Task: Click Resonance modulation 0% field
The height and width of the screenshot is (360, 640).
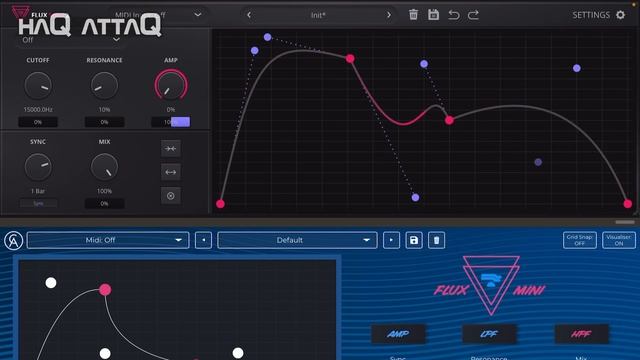Action: (x=104, y=122)
